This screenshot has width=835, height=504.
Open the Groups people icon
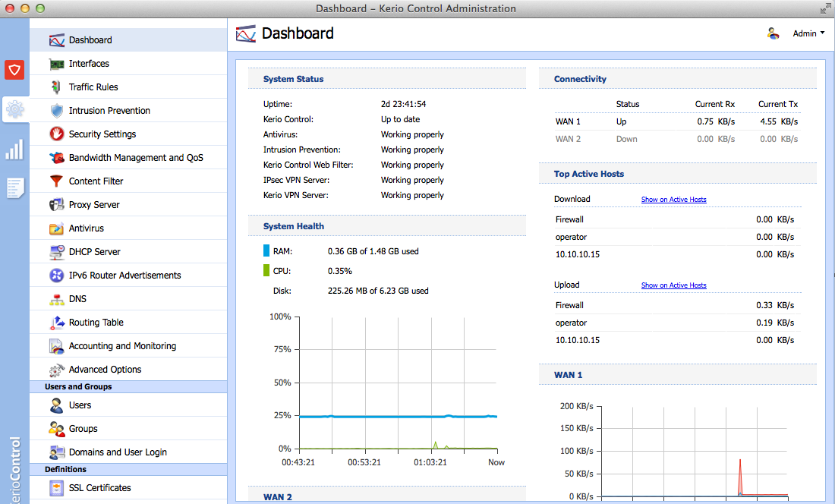[56, 428]
